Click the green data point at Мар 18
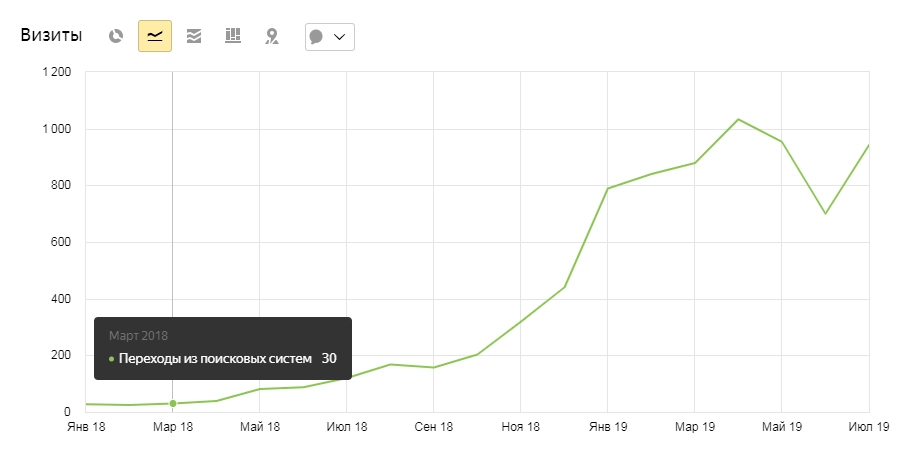The width and height of the screenshot is (900, 460). (x=173, y=403)
